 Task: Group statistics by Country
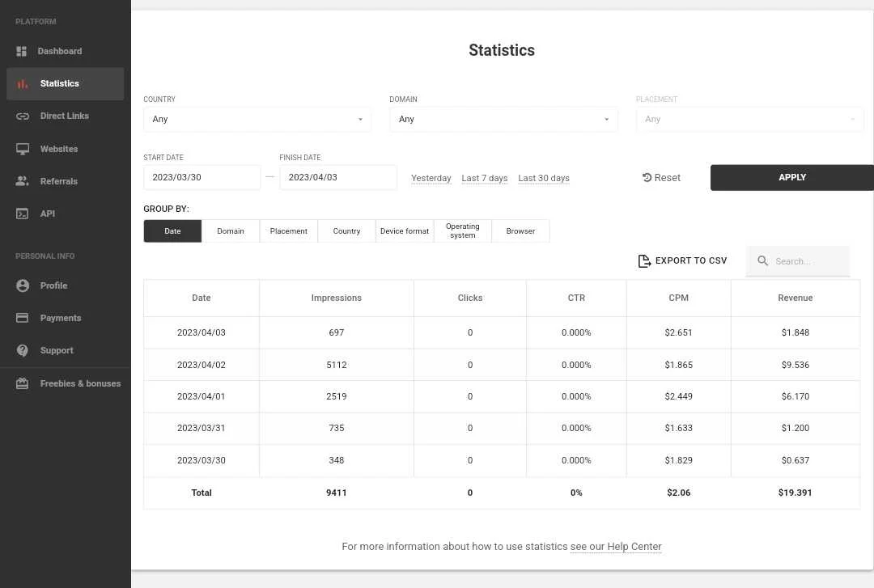click(x=346, y=231)
